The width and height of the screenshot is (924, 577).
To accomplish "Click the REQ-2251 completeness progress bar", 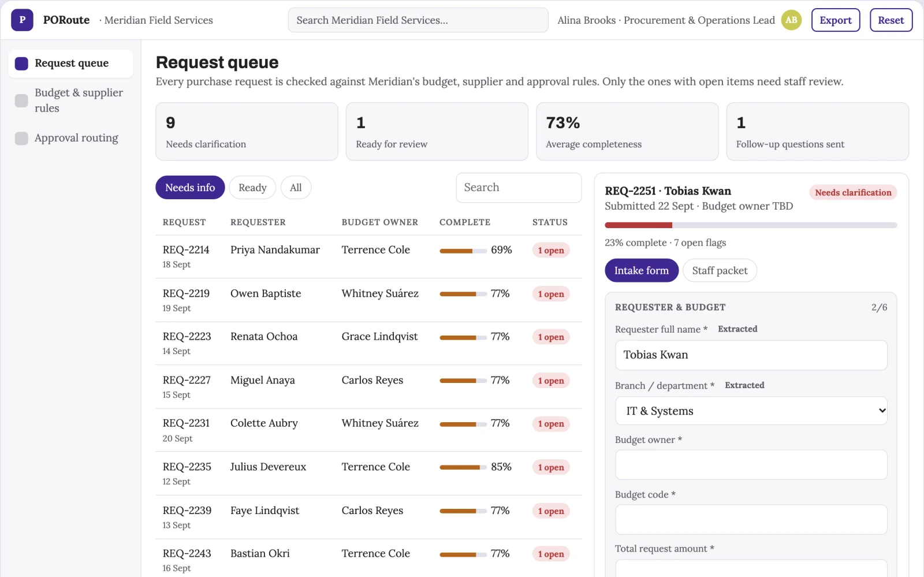I will click(x=751, y=225).
